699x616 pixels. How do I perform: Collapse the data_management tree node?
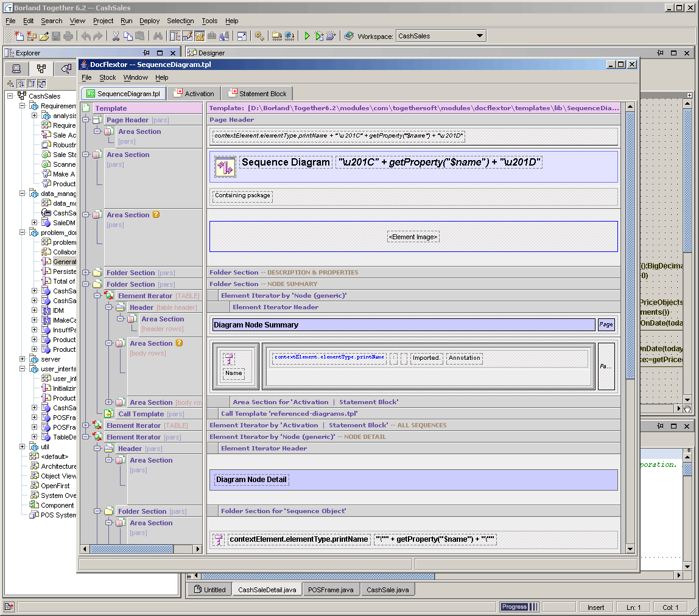(23, 194)
